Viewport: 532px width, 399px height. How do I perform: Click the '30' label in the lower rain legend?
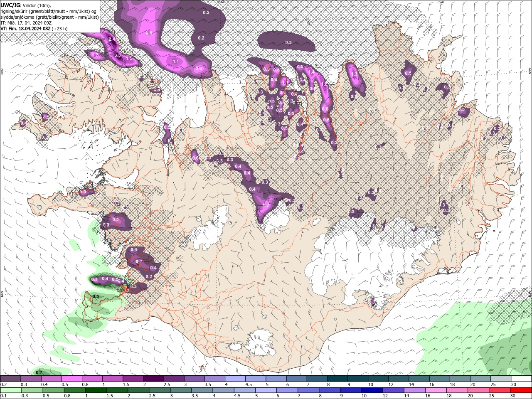(514, 396)
